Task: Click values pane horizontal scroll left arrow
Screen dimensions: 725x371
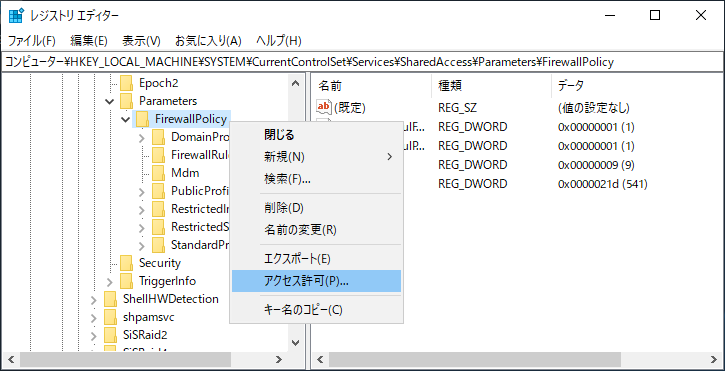Action: pyautogui.click(x=321, y=359)
